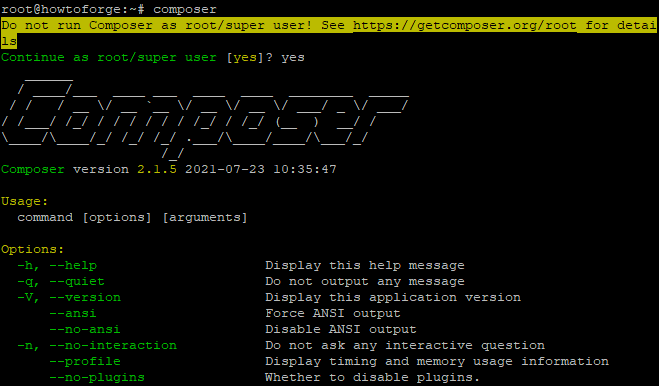659x386 pixels.
Task: Click the 'Do not run Composer as root' warning
Action: 329,33
